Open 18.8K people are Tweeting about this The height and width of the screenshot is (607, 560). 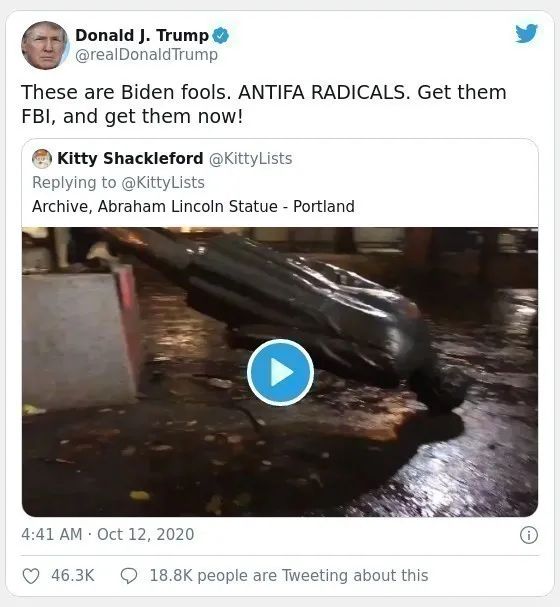click(x=289, y=575)
